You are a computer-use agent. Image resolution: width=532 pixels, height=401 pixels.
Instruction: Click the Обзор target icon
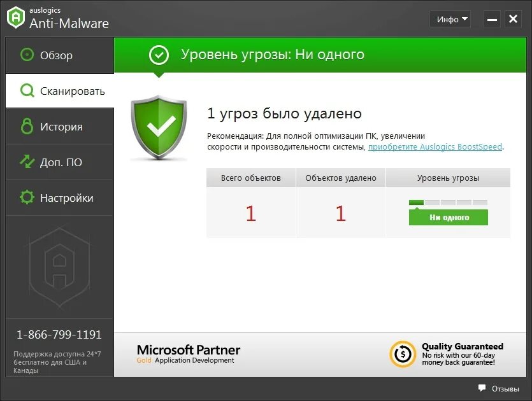click(x=27, y=55)
